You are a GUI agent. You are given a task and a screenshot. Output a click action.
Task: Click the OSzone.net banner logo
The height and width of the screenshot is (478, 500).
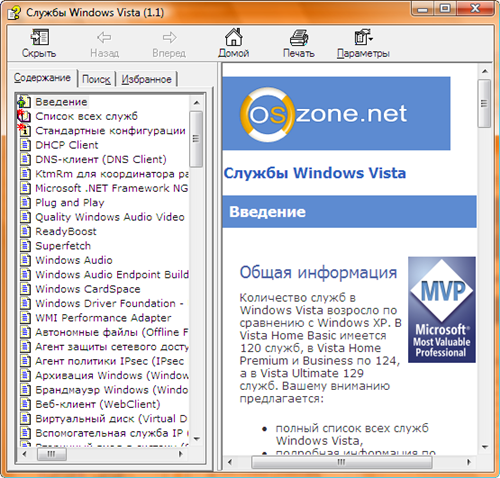coord(336,113)
